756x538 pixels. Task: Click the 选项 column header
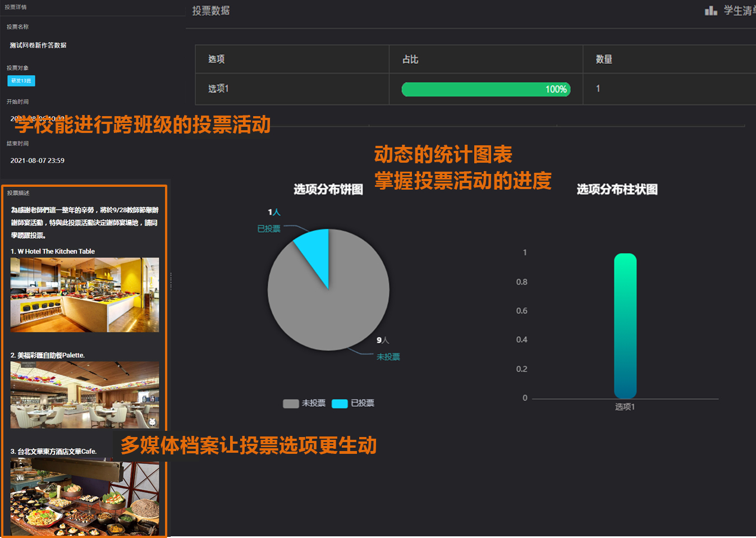(217, 59)
